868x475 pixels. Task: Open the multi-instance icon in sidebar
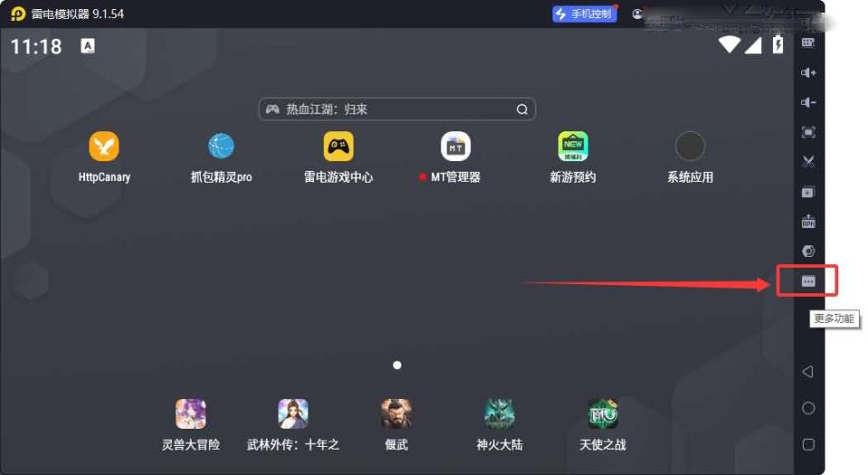[x=808, y=192]
